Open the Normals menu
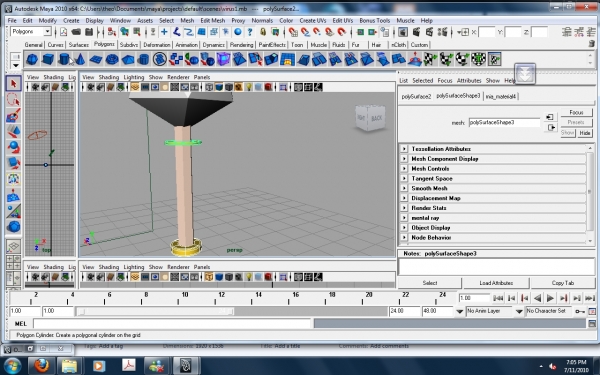 [262, 21]
